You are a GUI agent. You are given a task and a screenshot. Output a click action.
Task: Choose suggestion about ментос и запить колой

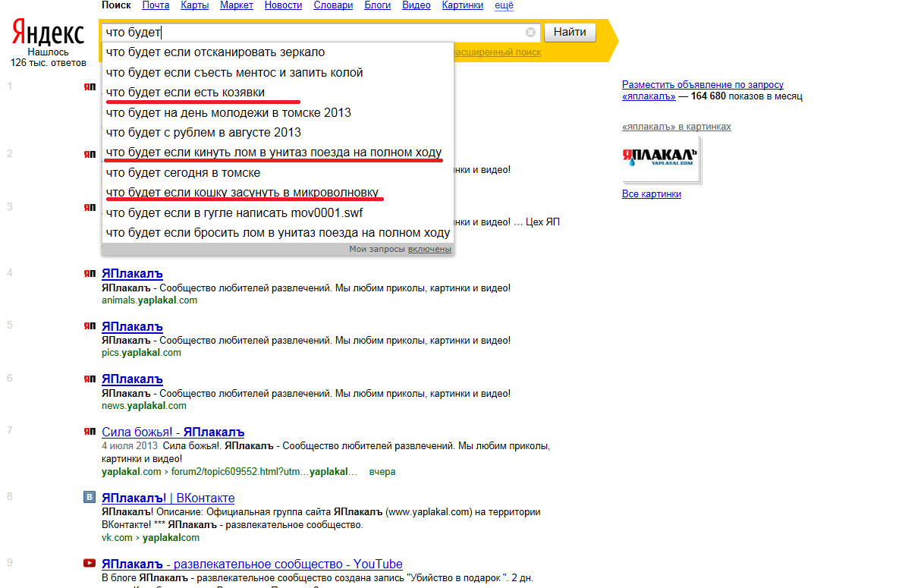click(278, 73)
